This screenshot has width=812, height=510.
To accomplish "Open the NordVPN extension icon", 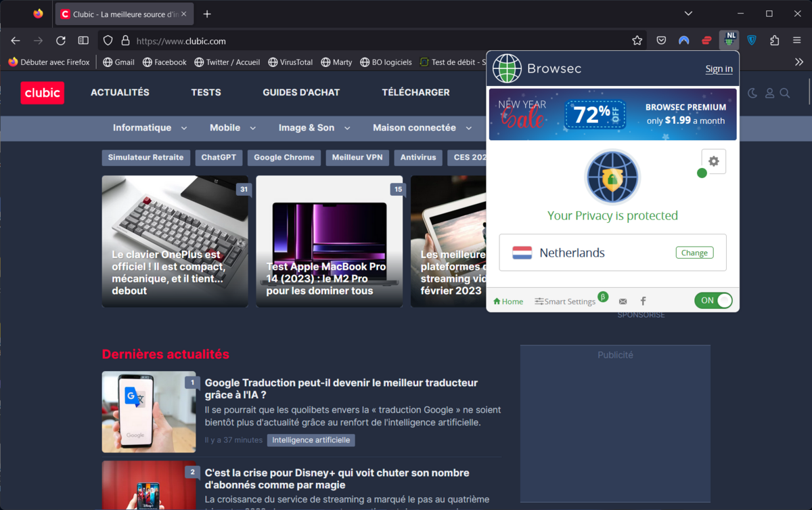I will pos(684,41).
